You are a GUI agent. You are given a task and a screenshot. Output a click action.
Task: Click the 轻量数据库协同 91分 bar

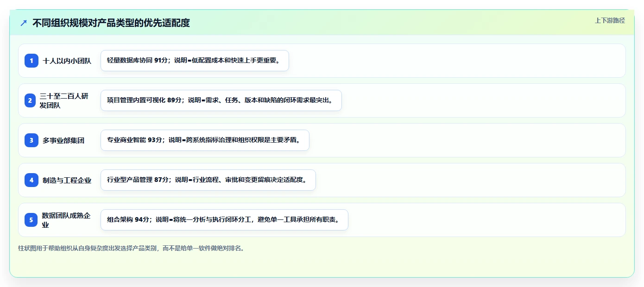click(195, 61)
